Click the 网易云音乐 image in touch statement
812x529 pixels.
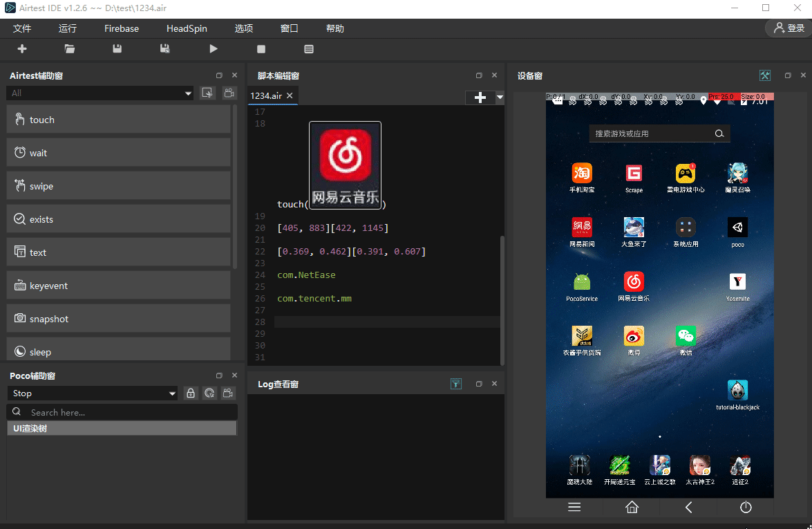pos(345,165)
